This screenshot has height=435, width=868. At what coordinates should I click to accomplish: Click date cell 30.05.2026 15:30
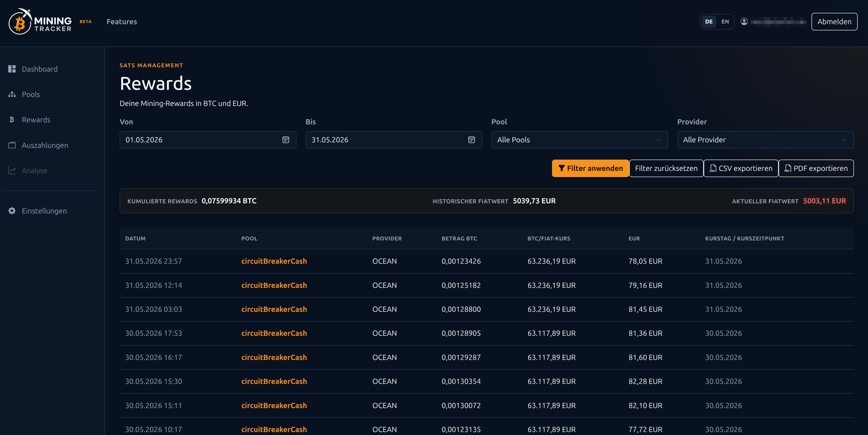click(x=153, y=382)
